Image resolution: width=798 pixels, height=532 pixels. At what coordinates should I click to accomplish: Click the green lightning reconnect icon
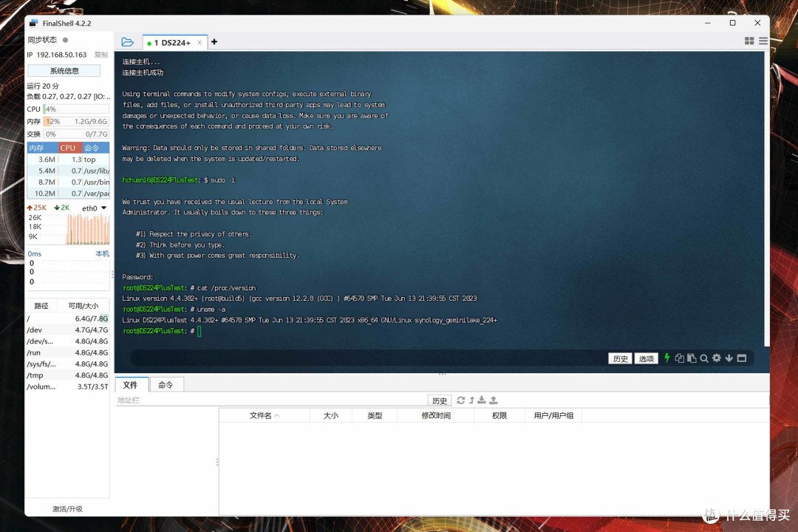click(666, 358)
